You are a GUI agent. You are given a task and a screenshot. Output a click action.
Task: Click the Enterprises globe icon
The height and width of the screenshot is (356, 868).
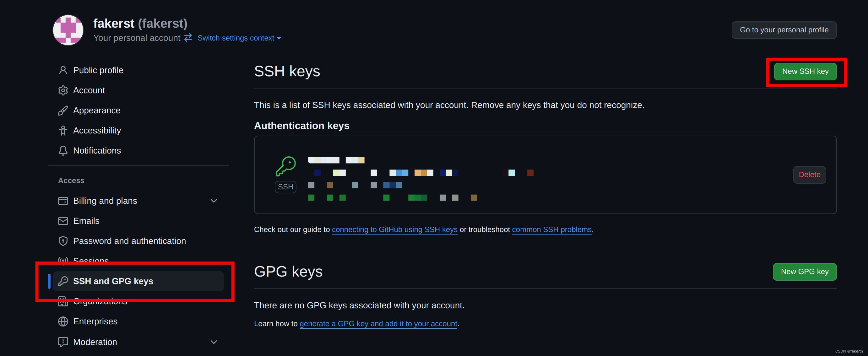click(63, 321)
